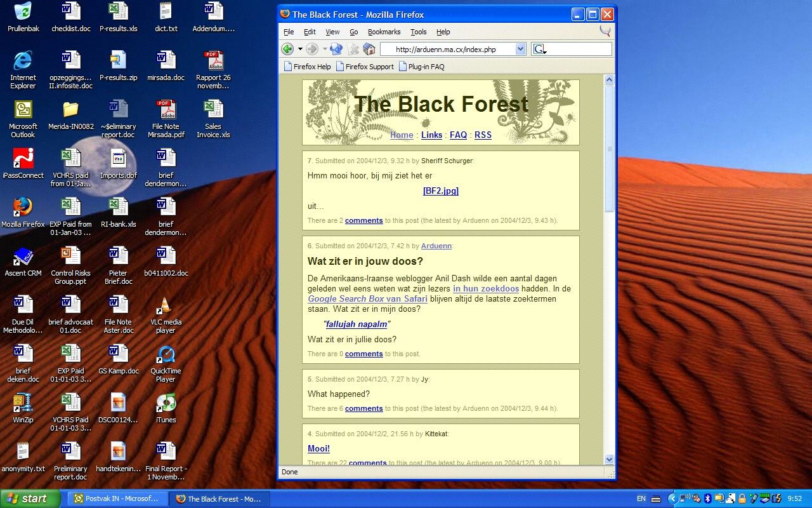Open the Firefox Support bookmark
This screenshot has width=812, height=508.
365,67
